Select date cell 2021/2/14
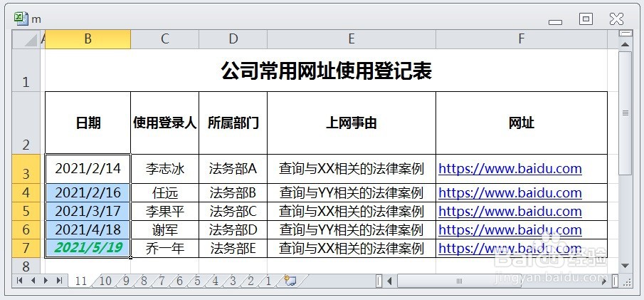The image size is (644, 300). click(x=88, y=169)
